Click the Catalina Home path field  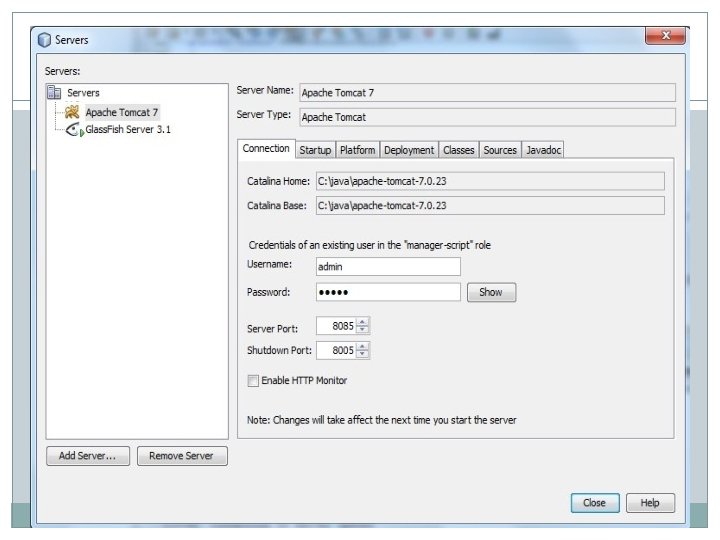pos(490,181)
